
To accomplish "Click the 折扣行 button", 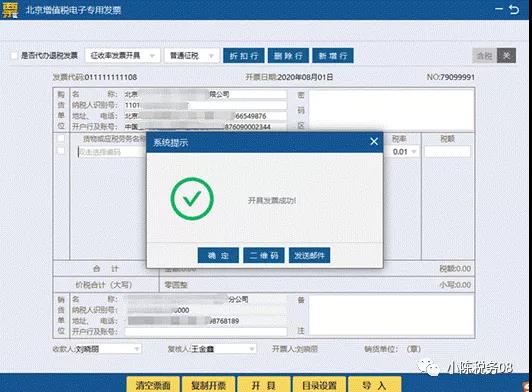I will point(244,56).
